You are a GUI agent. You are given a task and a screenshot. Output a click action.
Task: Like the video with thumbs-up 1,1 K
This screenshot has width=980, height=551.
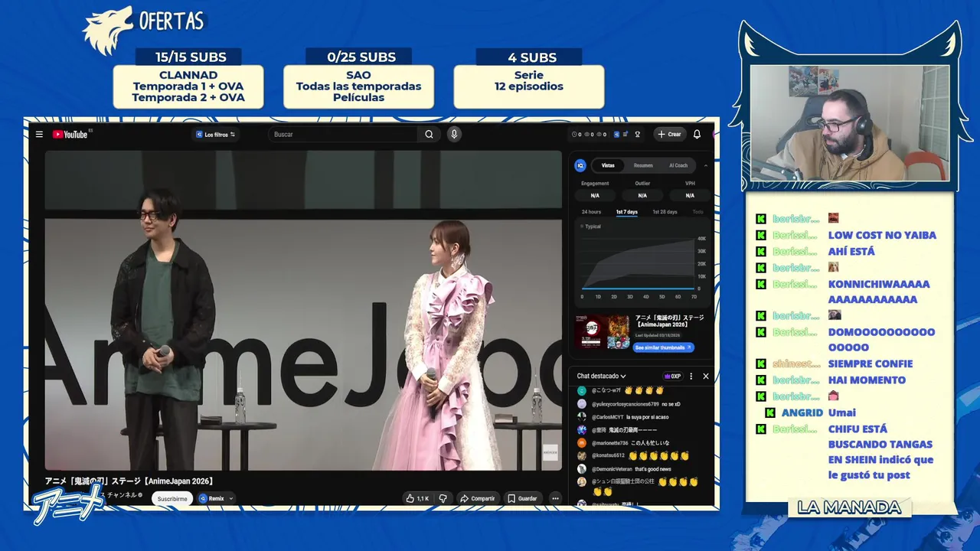click(417, 498)
